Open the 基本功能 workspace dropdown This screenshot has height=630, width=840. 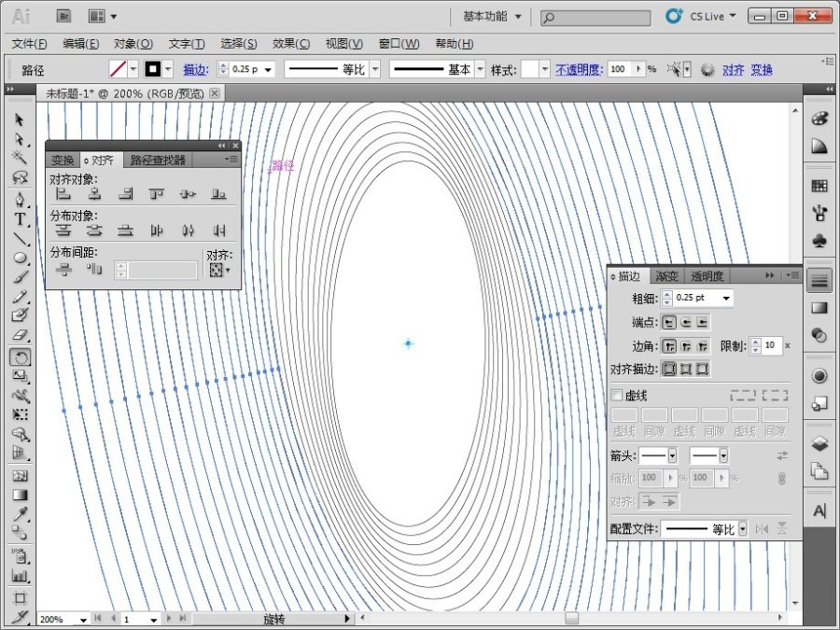pos(492,17)
